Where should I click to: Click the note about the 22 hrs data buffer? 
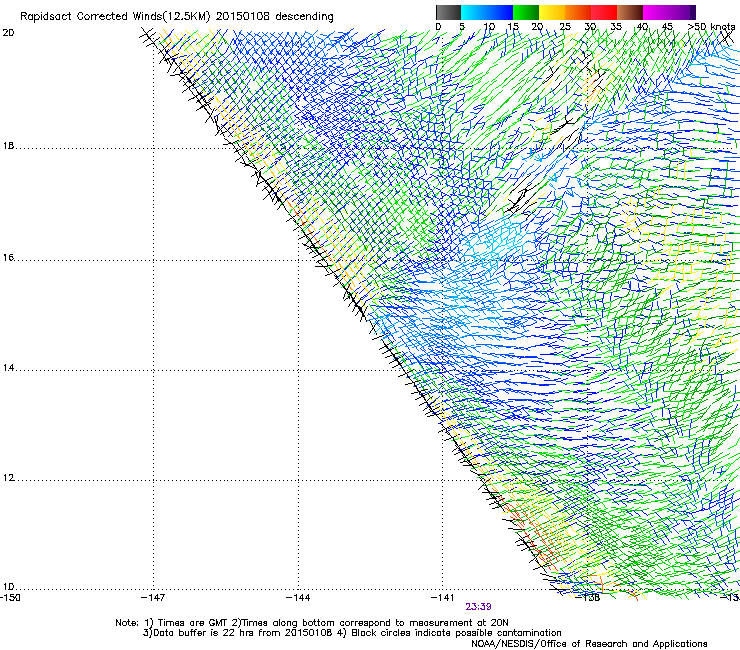[238, 633]
